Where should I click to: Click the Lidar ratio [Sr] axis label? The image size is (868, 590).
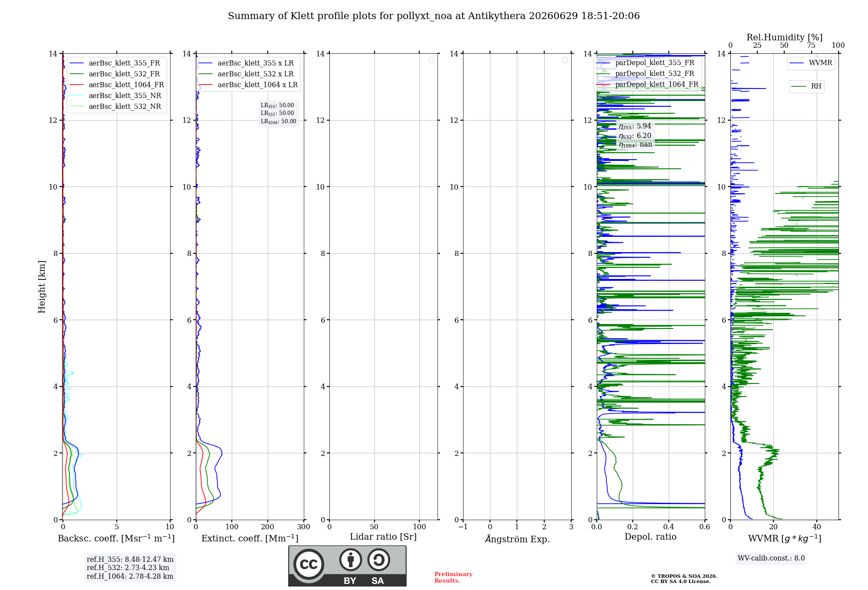pyautogui.click(x=383, y=537)
